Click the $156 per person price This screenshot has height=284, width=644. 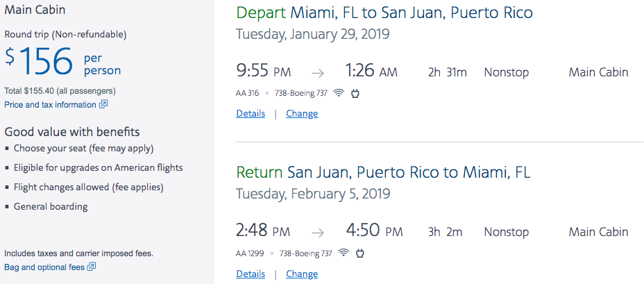tap(62, 62)
